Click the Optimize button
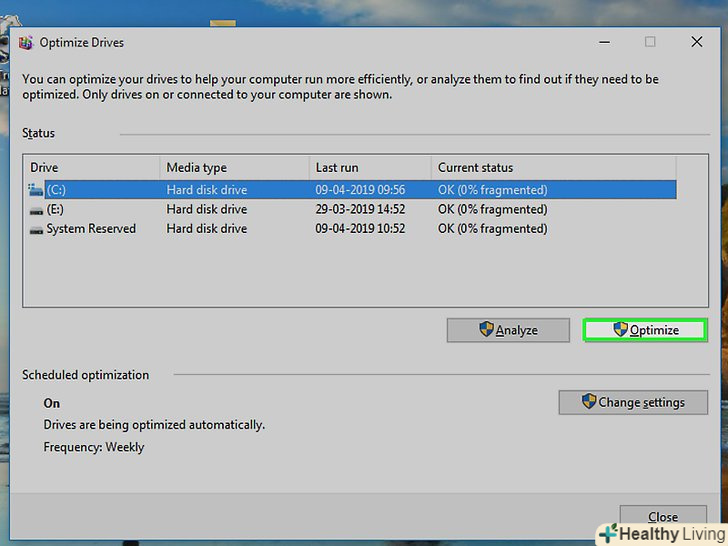The height and width of the screenshot is (546, 728). tap(645, 330)
